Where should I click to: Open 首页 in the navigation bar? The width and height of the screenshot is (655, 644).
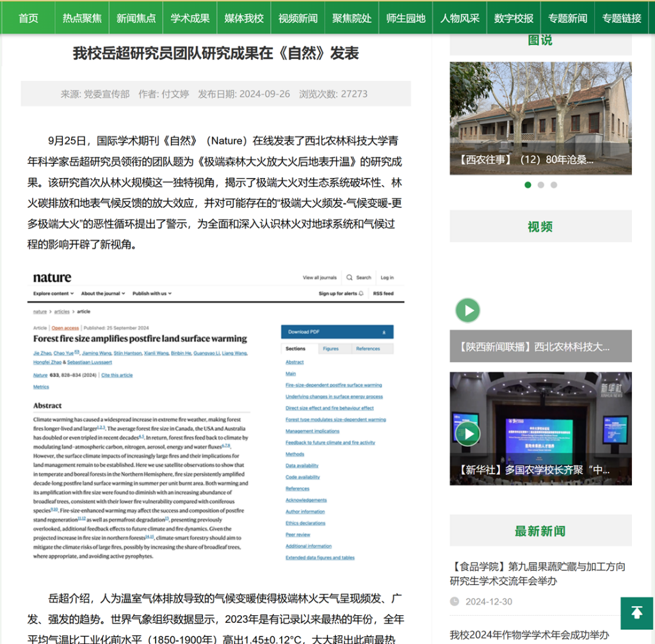click(28, 18)
